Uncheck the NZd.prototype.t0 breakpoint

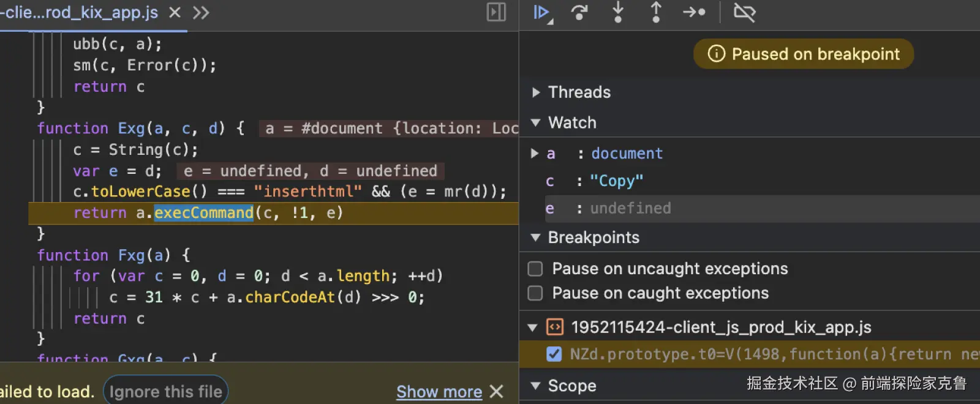coord(554,354)
